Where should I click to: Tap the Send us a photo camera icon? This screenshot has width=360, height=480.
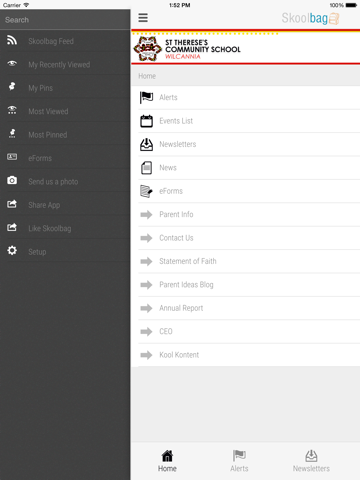[x=12, y=180]
